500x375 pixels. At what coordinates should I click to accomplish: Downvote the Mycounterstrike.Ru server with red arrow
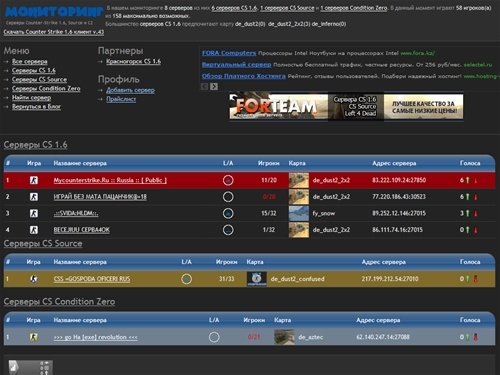pyautogui.click(x=476, y=180)
